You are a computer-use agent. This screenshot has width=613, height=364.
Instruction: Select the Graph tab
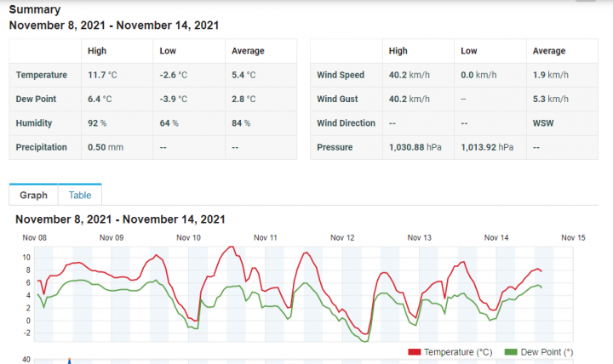[34, 195]
